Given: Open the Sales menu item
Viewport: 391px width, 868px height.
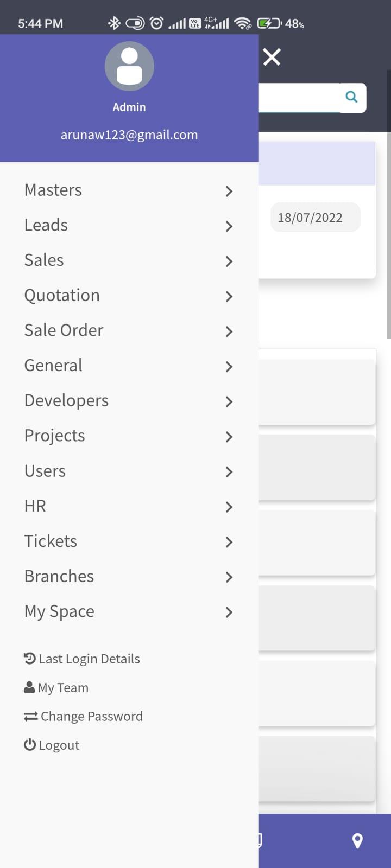Looking at the screenshot, I should [129, 260].
